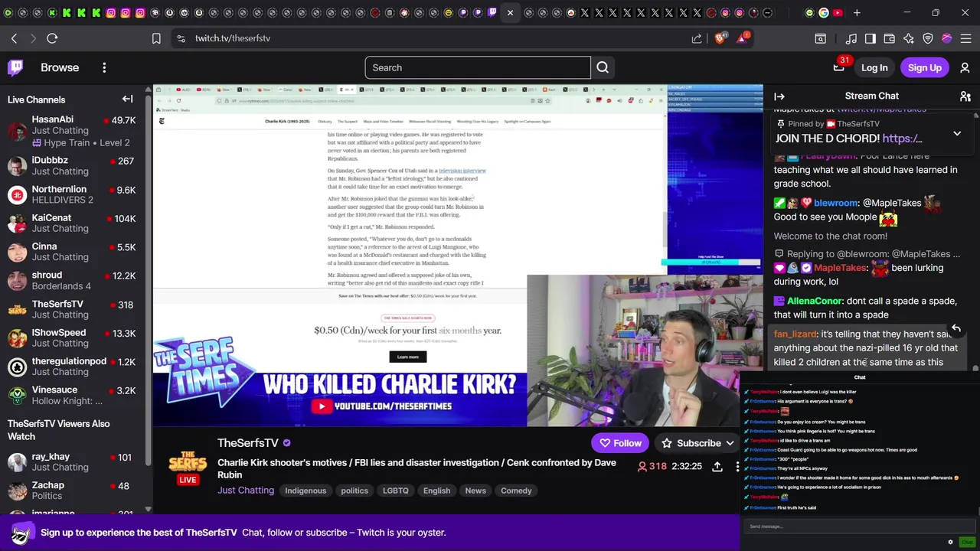Viewport: 980px width, 551px height.
Task: Select the Comedy tag
Action: pyautogui.click(x=516, y=491)
